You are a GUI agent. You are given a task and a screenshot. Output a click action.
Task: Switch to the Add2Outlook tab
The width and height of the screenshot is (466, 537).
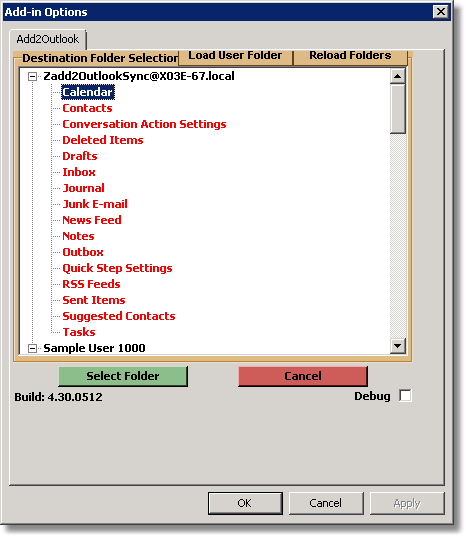[x=48, y=39]
